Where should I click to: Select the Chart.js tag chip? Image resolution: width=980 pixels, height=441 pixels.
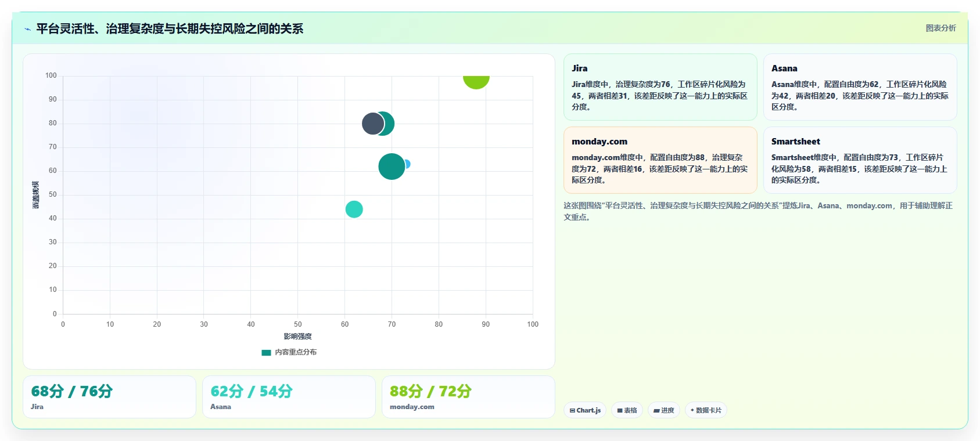[x=585, y=410]
